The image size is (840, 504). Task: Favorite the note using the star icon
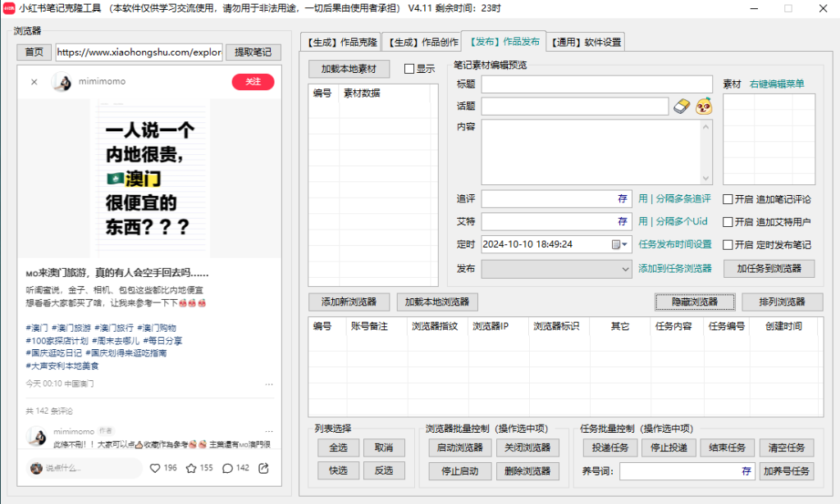point(191,468)
